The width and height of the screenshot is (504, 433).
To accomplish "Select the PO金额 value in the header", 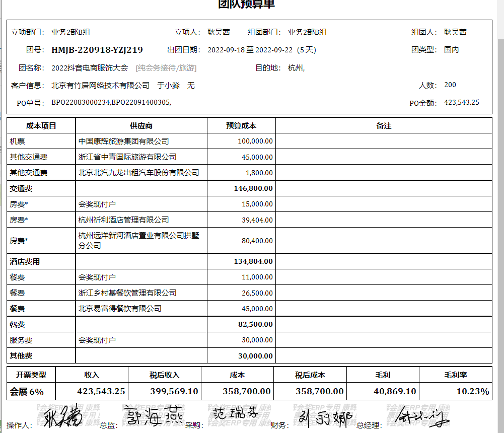I will 461,103.
